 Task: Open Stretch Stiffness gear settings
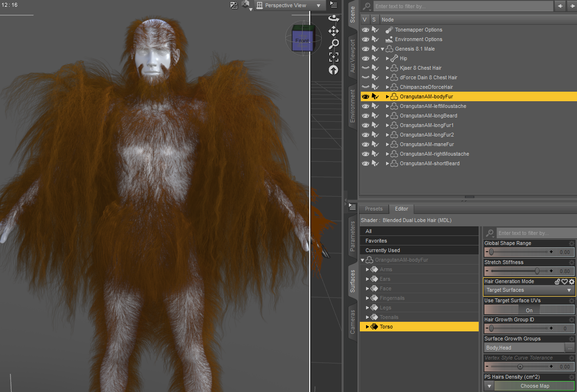pos(571,263)
